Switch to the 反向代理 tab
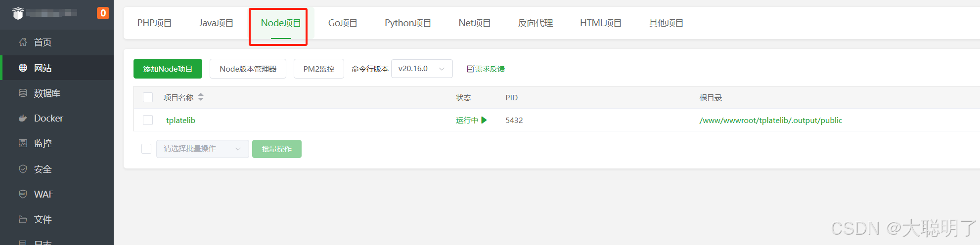This screenshot has height=245, width=980. click(x=535, y=23)
